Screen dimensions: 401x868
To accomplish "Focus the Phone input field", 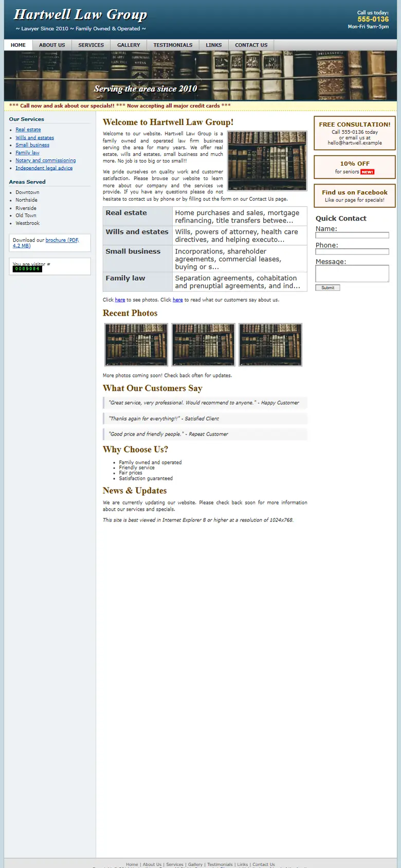I will tap(352, 251).
